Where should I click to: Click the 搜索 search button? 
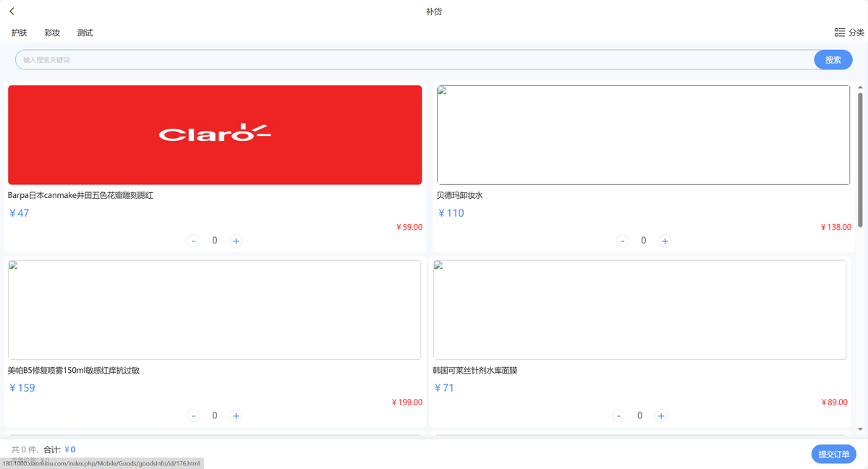[833, 60]
